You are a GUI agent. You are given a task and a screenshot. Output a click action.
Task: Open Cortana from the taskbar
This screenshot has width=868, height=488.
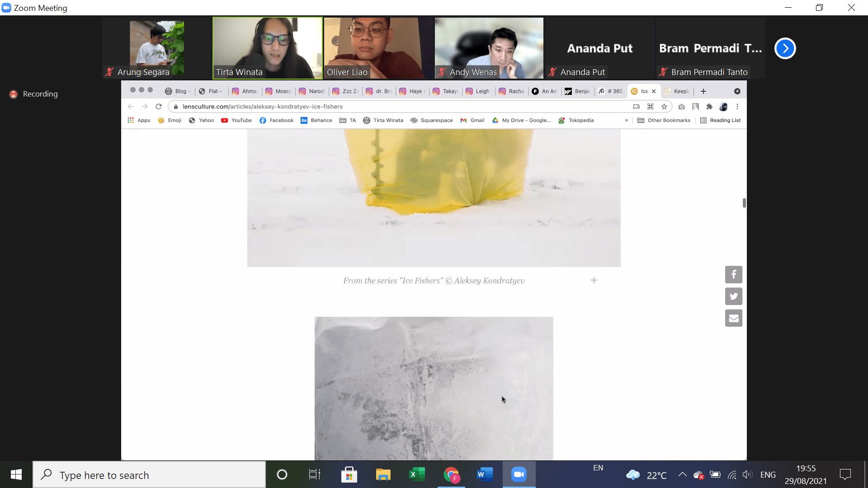tap(282, 474)
